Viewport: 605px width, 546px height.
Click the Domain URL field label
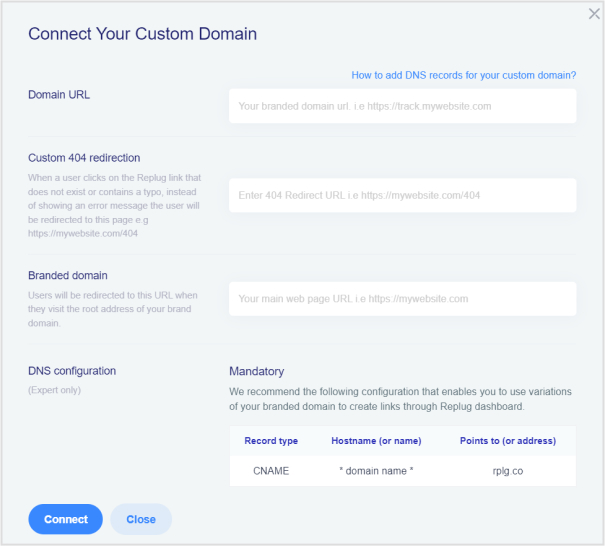pos(59,95)
